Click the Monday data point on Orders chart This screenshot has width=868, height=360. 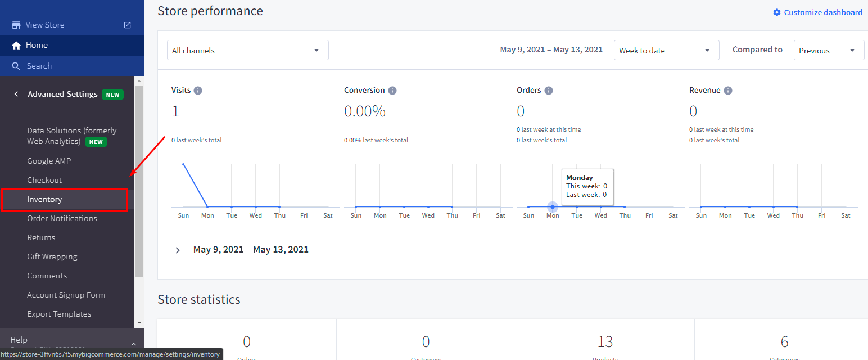[x=553, y=207]
